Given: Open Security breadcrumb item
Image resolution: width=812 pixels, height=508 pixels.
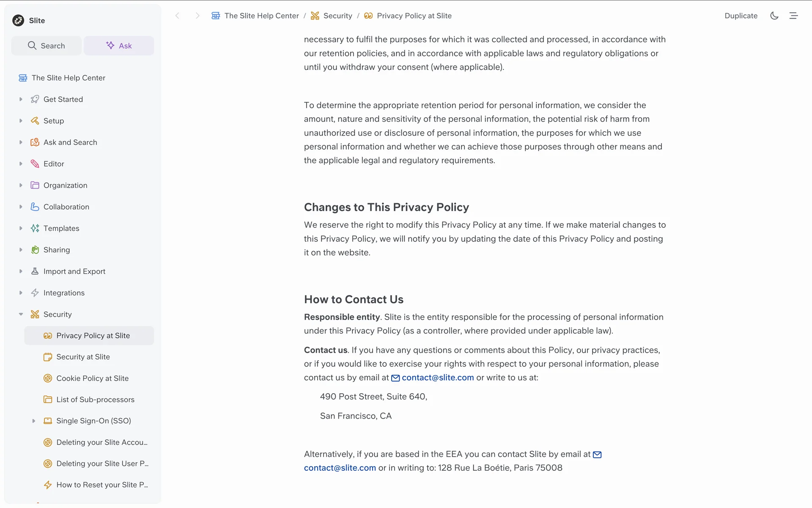Looking at the screenshot, I should click(x=337, y=16).
